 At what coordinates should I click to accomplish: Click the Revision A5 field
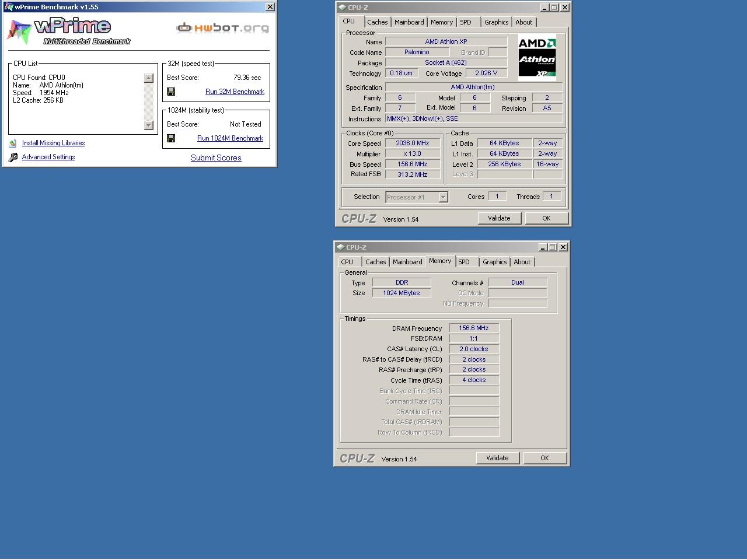pos(547,108)
